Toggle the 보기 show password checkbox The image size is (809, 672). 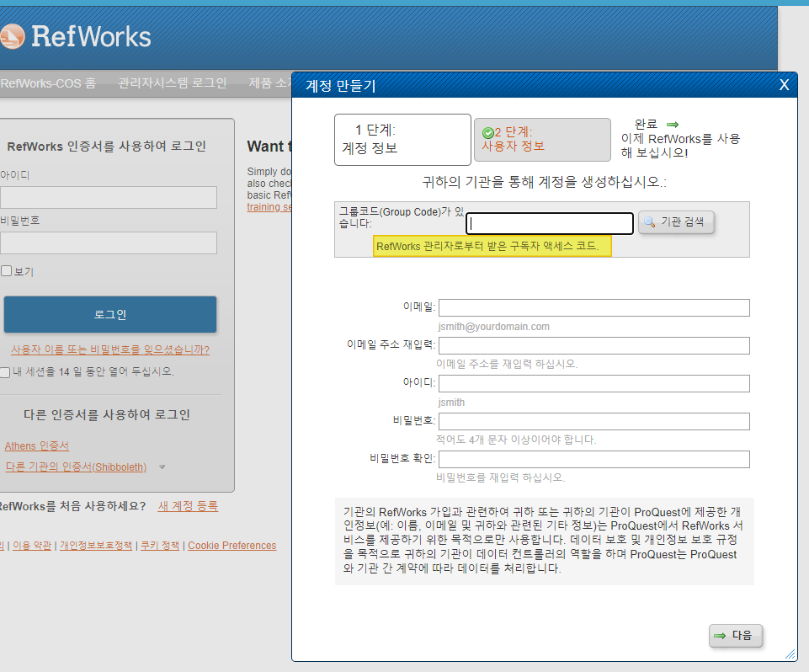click(6, 271)
